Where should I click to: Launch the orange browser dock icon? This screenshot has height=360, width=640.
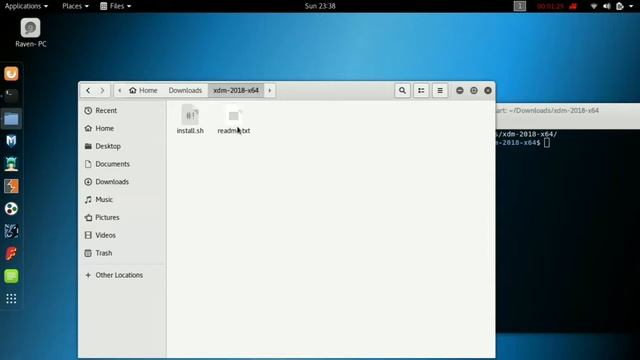click(x=11, y=73)
